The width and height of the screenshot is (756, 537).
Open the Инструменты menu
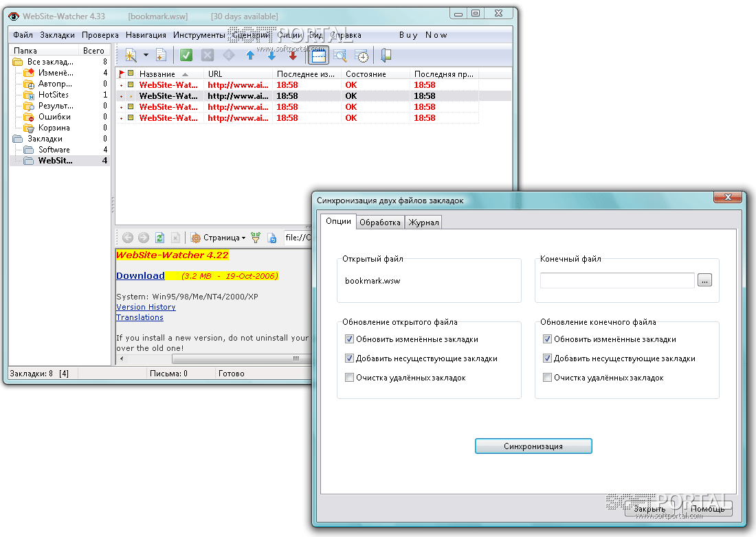(199, 35)
